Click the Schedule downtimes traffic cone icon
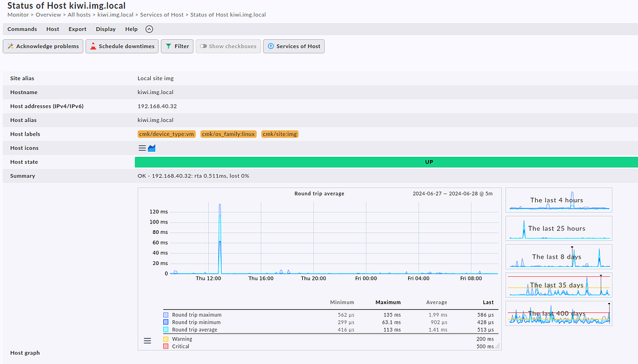Viewport: 638px width, 364px height. [x=93, y=46]
